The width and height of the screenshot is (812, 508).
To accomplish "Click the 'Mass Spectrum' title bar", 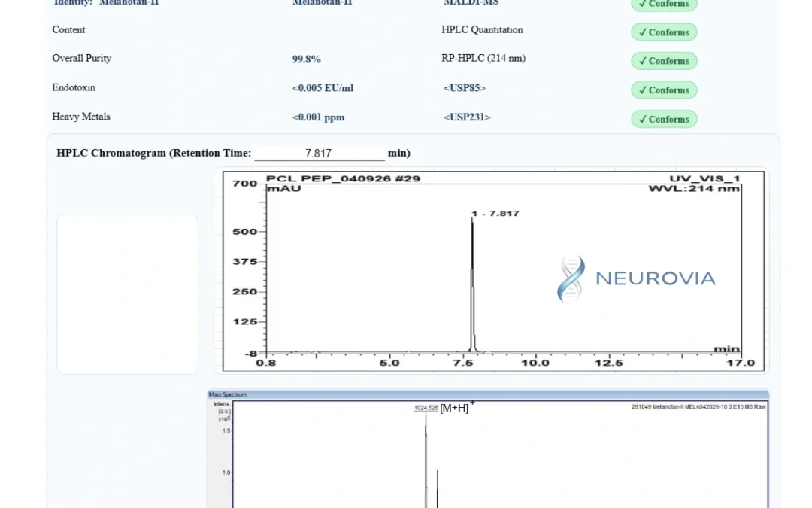I will point(488,394).
